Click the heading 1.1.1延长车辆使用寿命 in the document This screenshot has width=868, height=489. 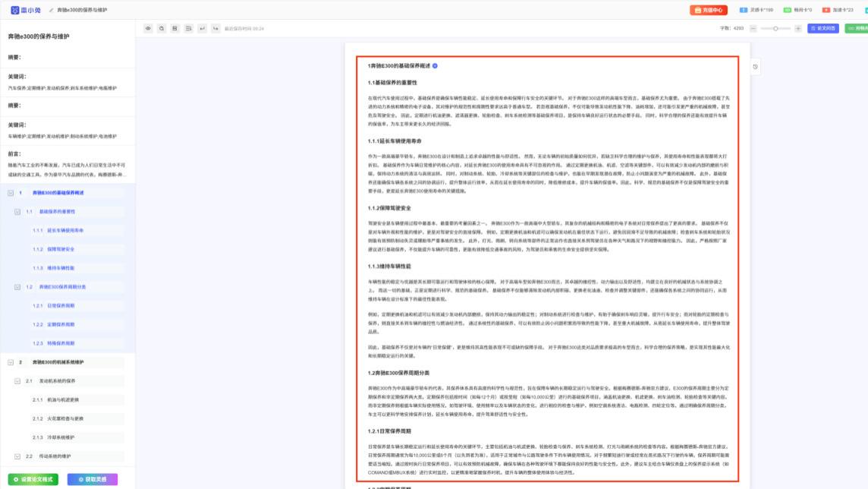[395, 141]
